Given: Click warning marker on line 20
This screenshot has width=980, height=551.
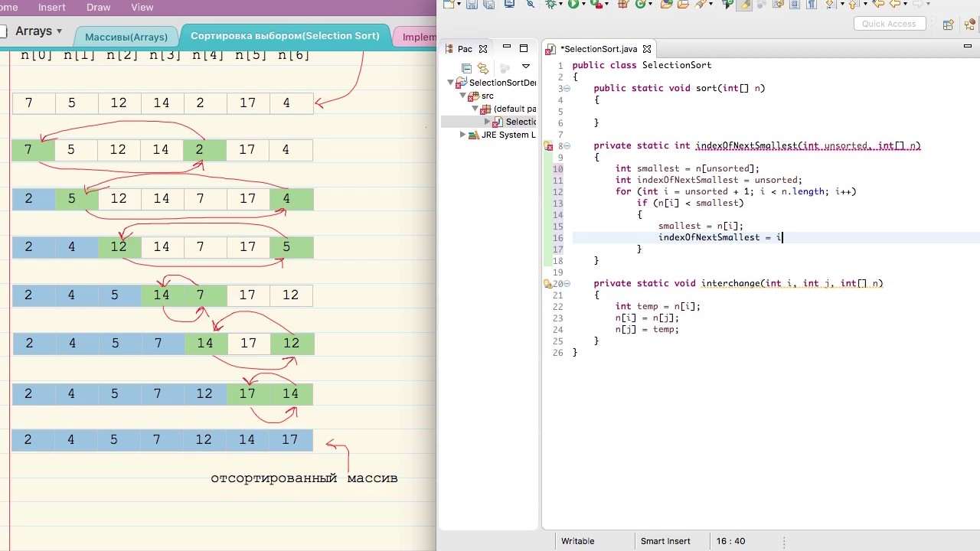Looking at the screenshot, I should [548, 283].
